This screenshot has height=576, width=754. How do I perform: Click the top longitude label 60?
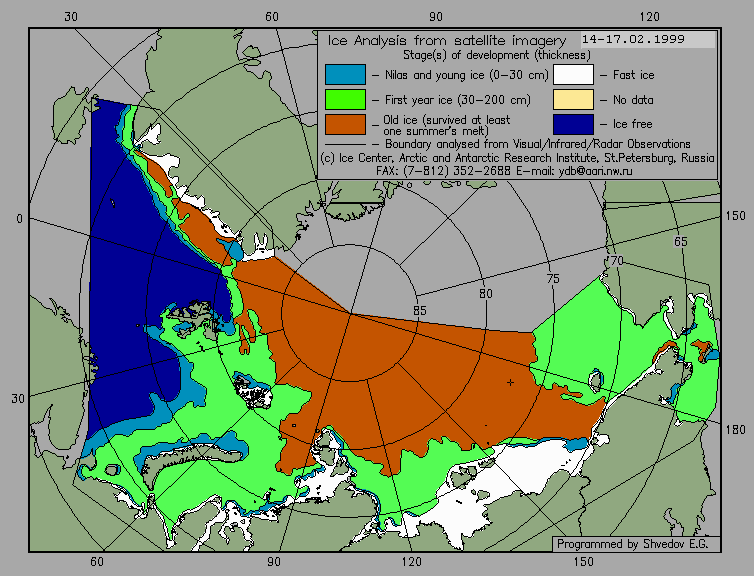[272, 17]
